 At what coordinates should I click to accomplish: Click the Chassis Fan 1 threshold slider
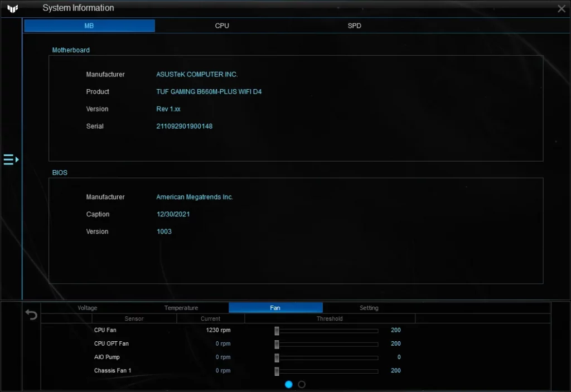click(x=327, y=371)
